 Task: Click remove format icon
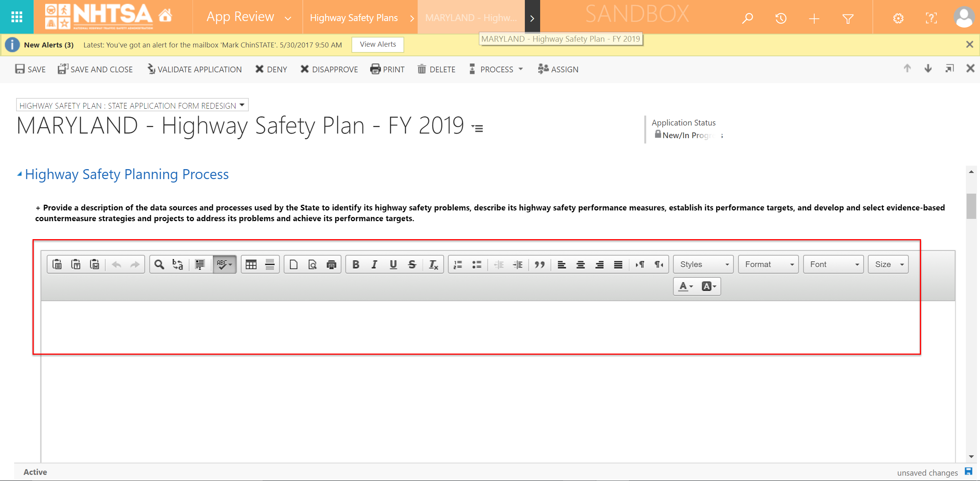pos(433,264)
